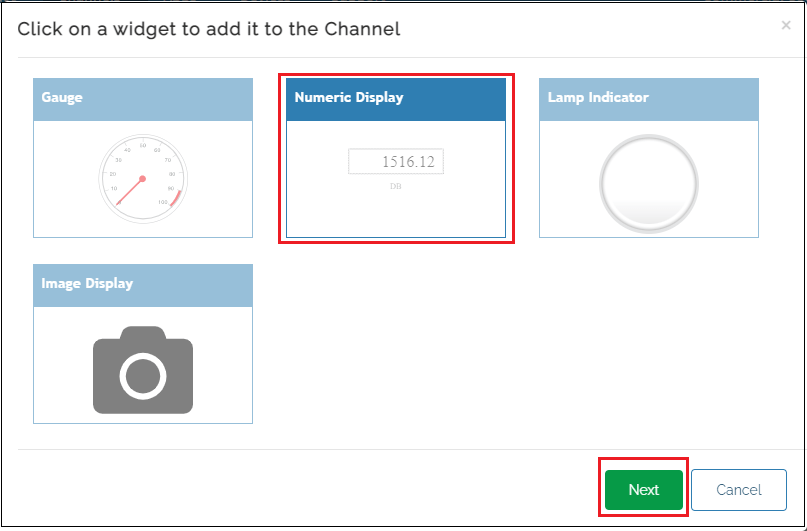
Task: Close the widget dialog with the X
Action: click(x=786, y=26)
